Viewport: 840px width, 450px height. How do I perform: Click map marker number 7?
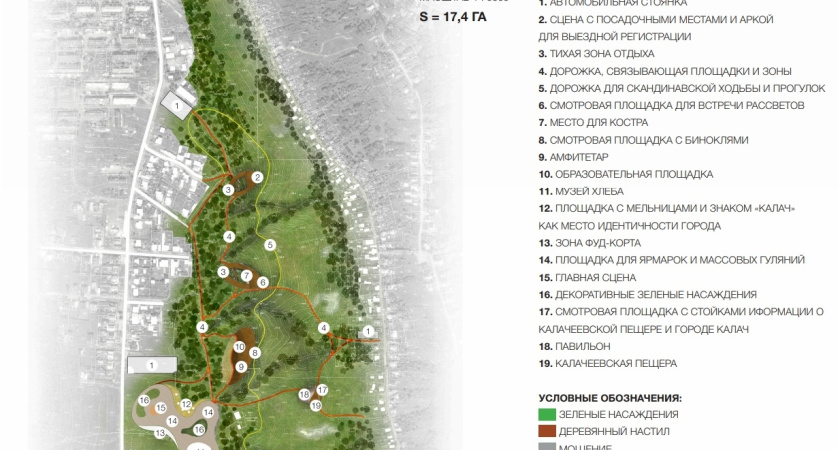click(x=246, y=275)
